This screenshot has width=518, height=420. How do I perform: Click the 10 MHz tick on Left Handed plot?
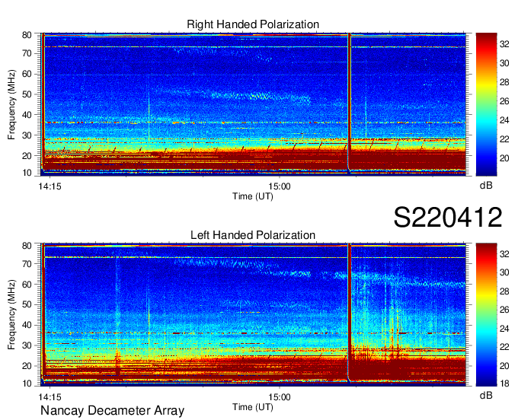[27, 383]
